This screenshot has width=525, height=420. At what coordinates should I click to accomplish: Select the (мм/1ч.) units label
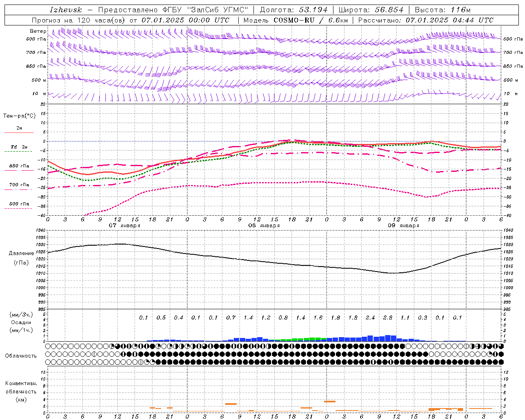coord(21,330)
